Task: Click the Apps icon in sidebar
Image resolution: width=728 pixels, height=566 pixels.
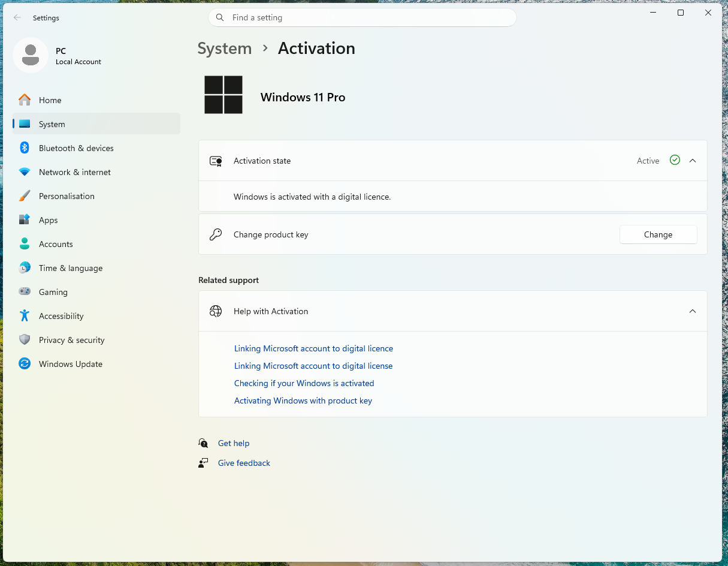Action: (25, 220)
